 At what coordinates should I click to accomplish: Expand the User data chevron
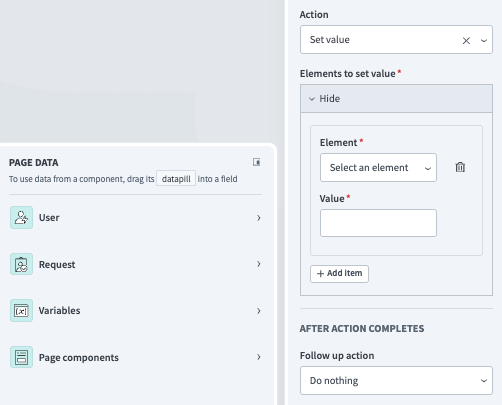tap(259, 218)
